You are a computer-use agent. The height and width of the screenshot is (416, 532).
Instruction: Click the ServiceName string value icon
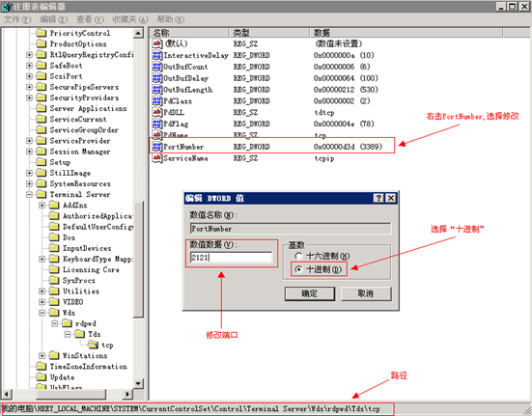point(156,158)
